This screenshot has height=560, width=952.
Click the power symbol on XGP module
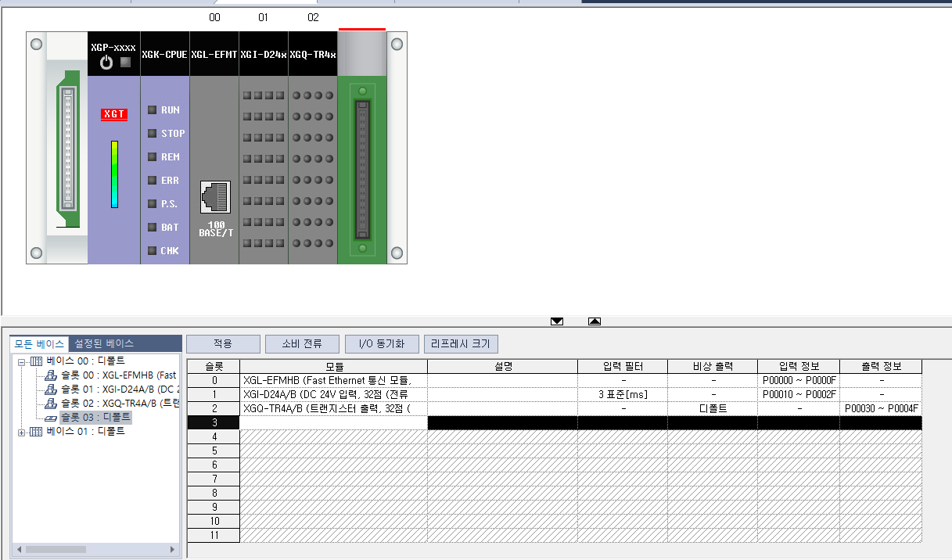107,62
